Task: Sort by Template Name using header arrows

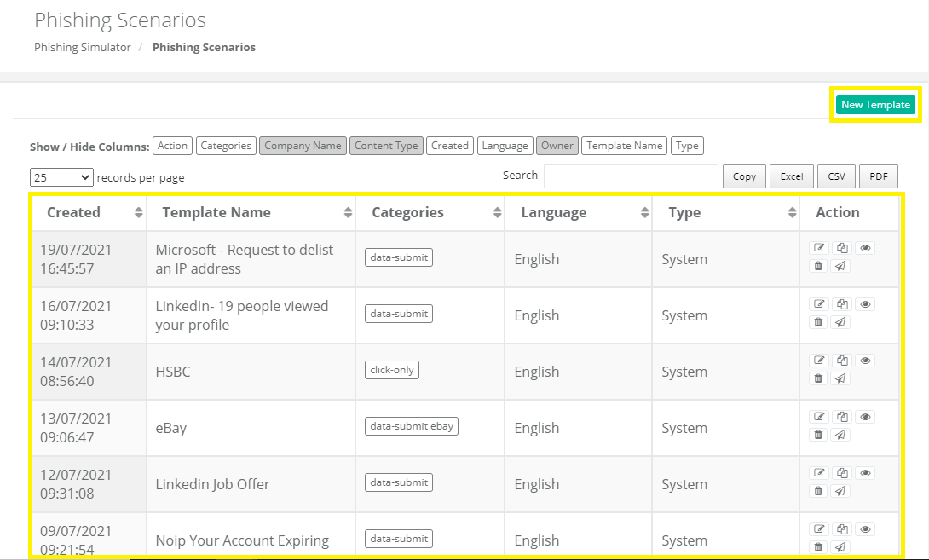Action: coord(348,213)
